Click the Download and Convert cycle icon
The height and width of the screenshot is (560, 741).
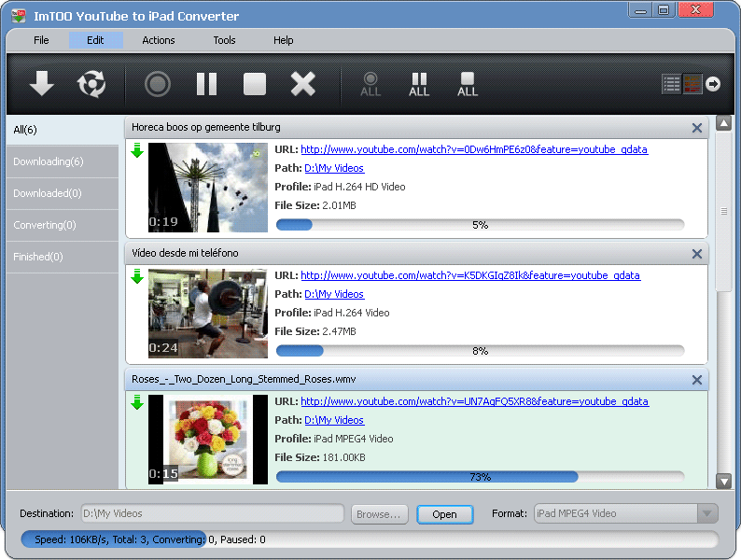coord(91,84)
